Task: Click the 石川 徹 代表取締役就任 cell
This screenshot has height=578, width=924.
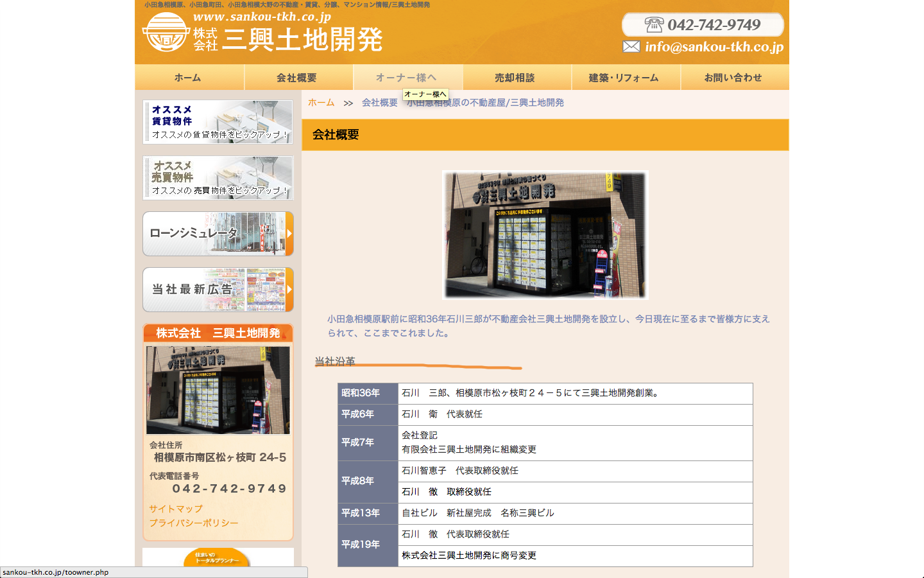Action: tap(576, 534)
